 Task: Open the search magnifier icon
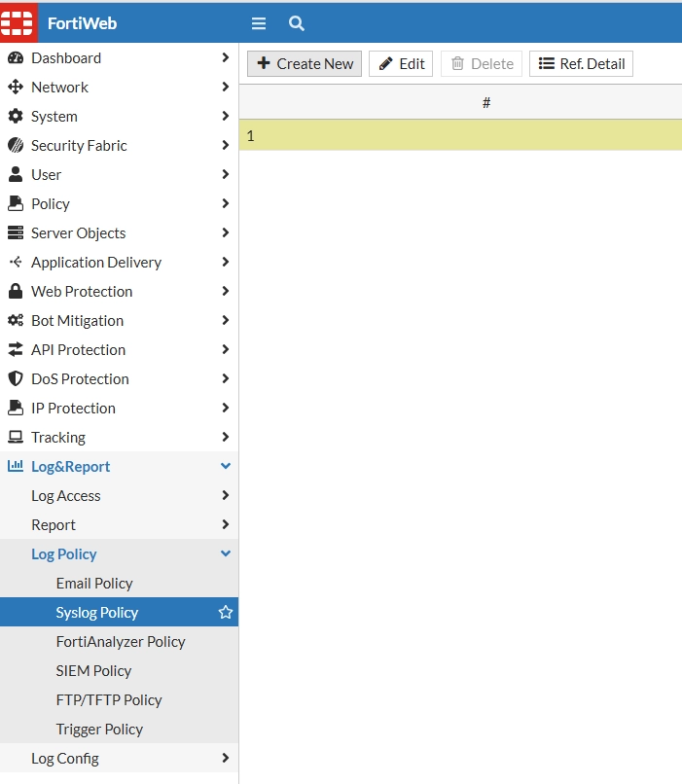pyautogui.click(x=296, y=23)
